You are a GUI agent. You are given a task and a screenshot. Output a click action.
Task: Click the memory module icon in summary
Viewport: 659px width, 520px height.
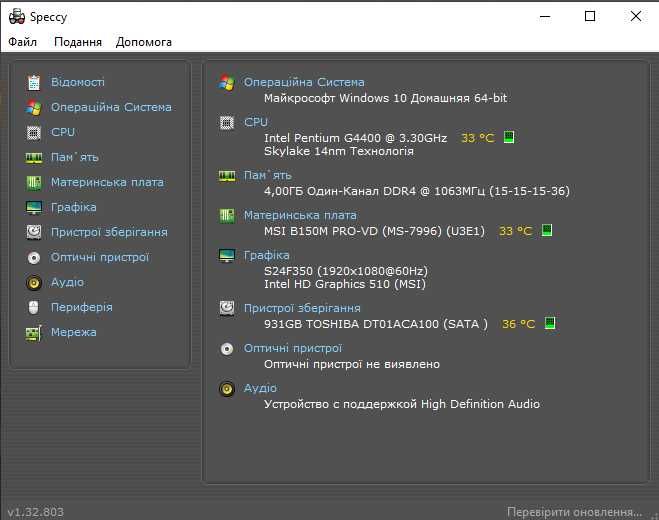227,176
